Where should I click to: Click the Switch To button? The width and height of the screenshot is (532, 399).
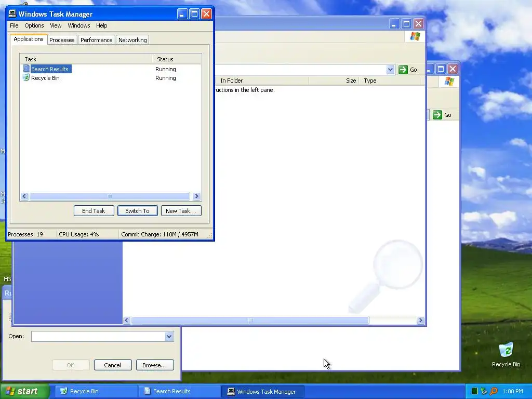[x=137, y=211]
